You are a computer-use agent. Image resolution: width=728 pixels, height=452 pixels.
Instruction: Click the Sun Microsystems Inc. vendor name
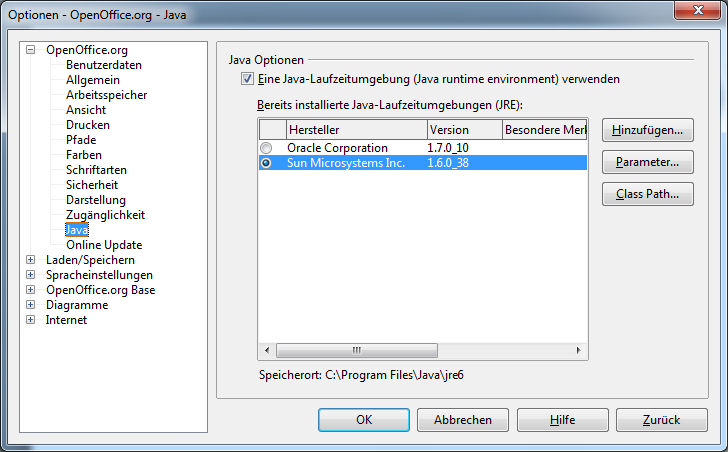pyautogui.click(x=346, y=163)
